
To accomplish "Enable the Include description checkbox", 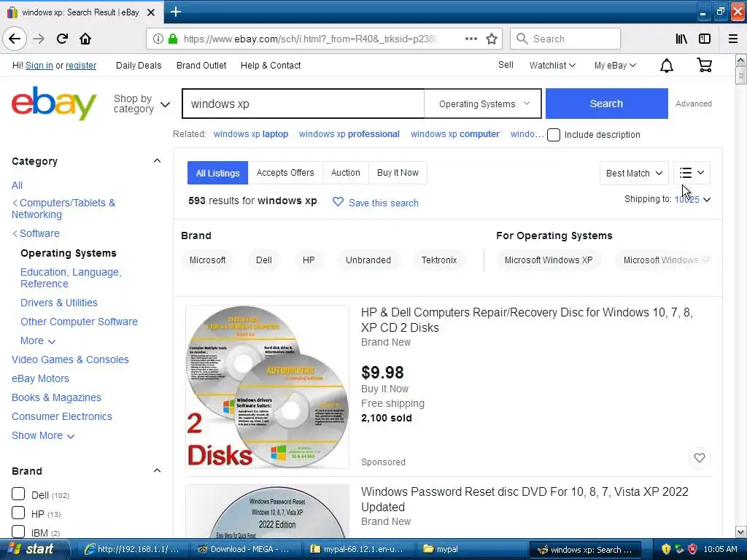I will 554,135.
